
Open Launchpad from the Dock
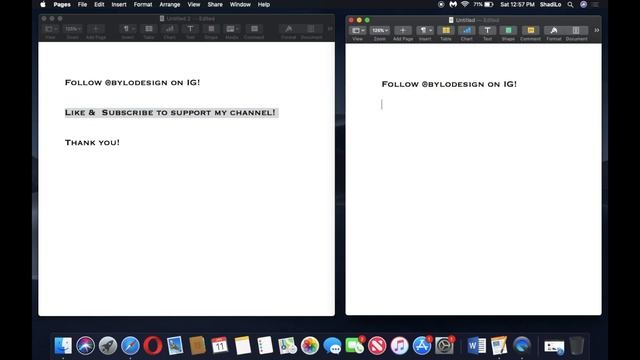coord(108,346)
